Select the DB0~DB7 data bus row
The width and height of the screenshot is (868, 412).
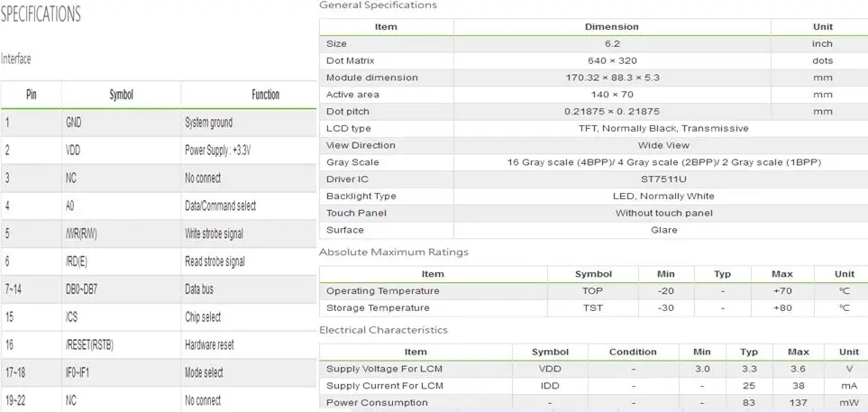(x=159, y=289)
